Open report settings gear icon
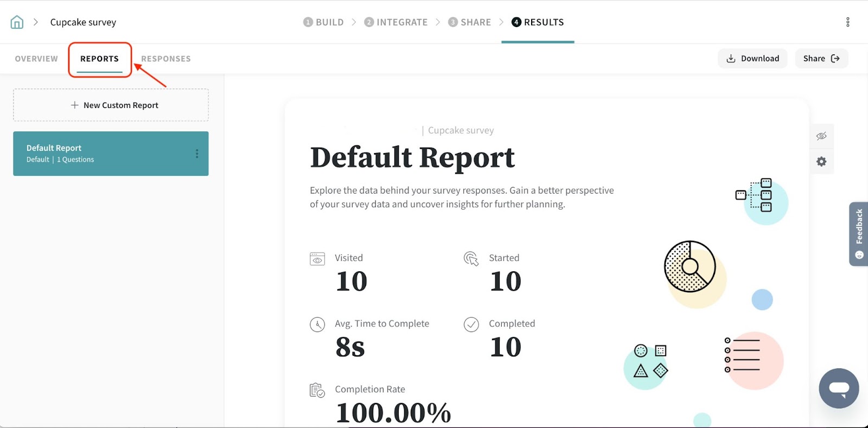The height and width of the screenshot is (428, 868). (821, 162)
